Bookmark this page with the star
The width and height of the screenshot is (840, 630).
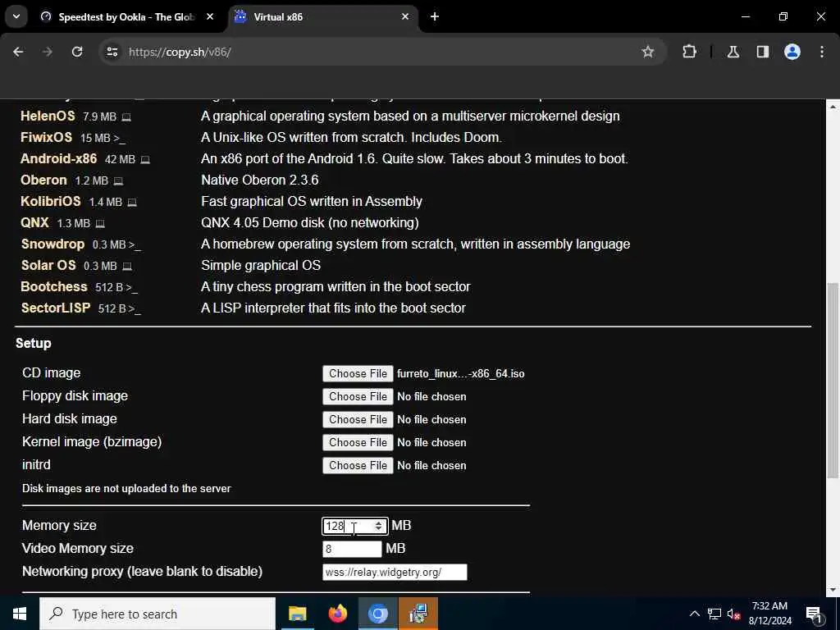pyautogui.click(x=648, y=52)
